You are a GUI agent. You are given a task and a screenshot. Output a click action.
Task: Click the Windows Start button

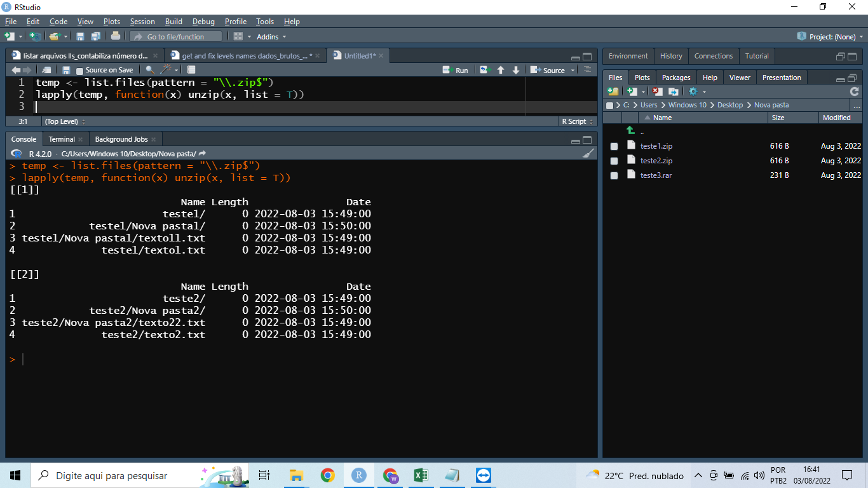(x=15, y=475)
